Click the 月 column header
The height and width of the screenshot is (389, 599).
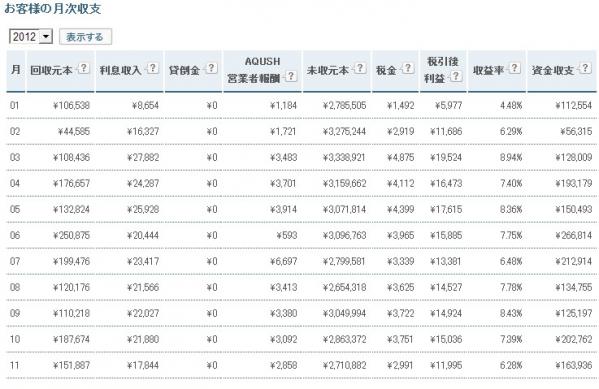16,70
